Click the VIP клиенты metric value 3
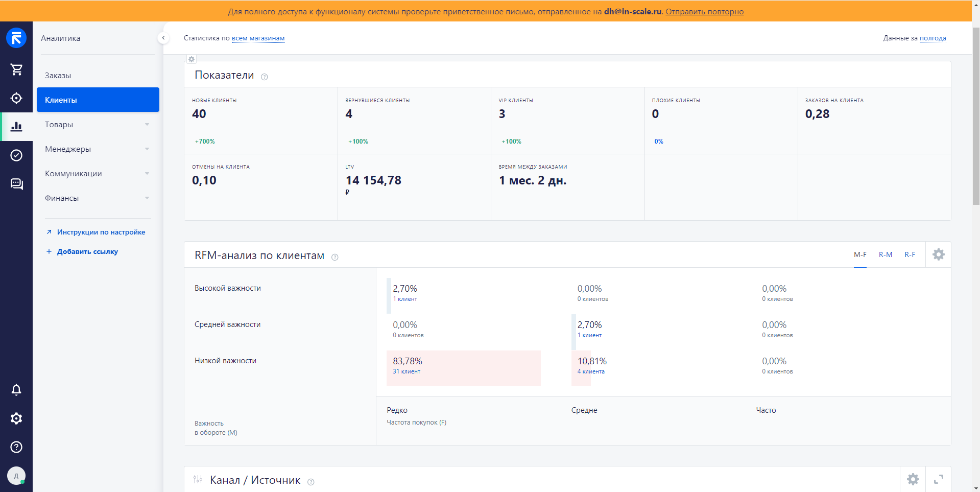Viewport: 980px width, 492px height. point(502,114)
